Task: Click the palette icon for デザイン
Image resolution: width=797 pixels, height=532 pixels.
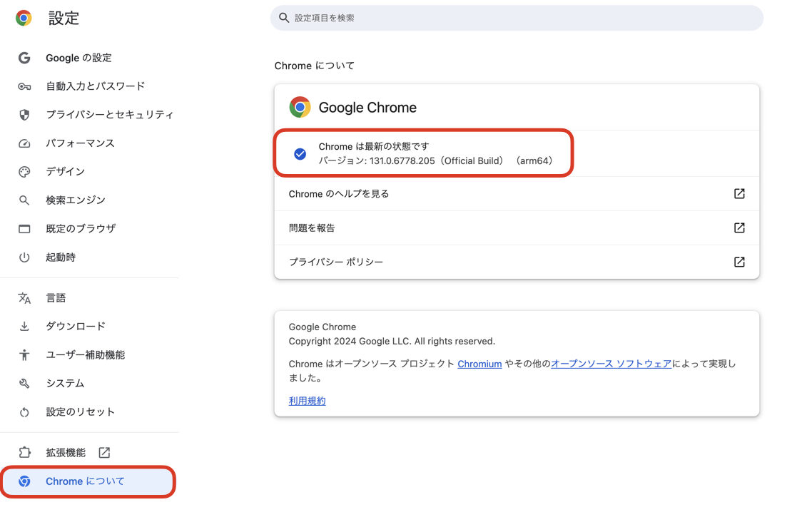Action: (x=24, y=172)
